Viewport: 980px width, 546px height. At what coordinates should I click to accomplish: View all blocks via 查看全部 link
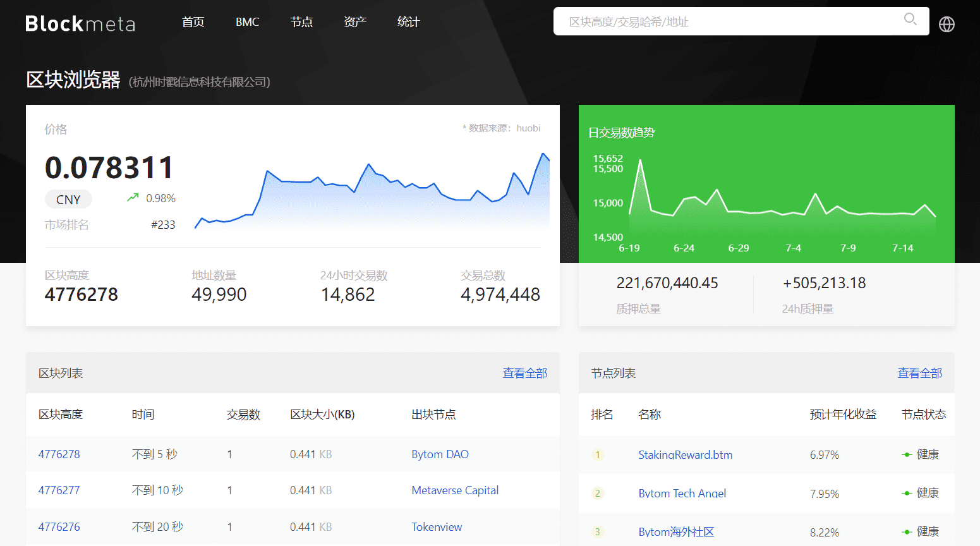pyautogui.click(x=524, y=373)
